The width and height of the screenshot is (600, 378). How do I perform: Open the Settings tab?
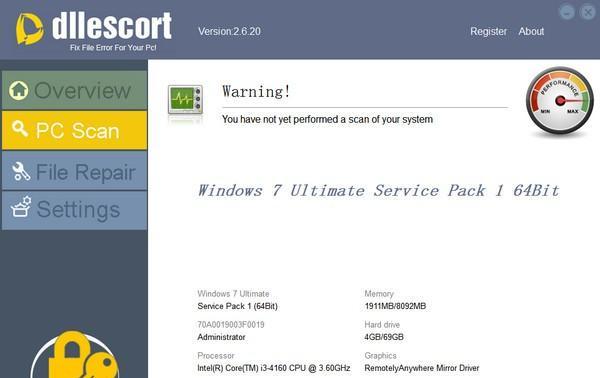(74, 210)
